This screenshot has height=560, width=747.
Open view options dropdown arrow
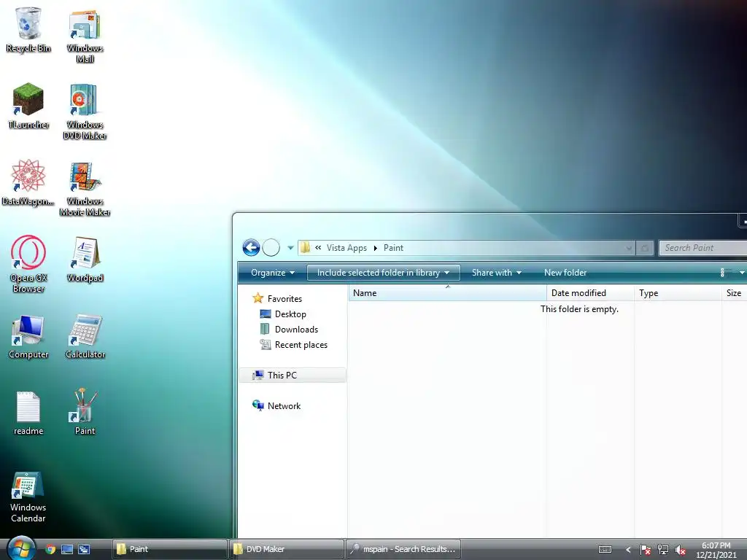pyautogui.click(x=742, y=273)
